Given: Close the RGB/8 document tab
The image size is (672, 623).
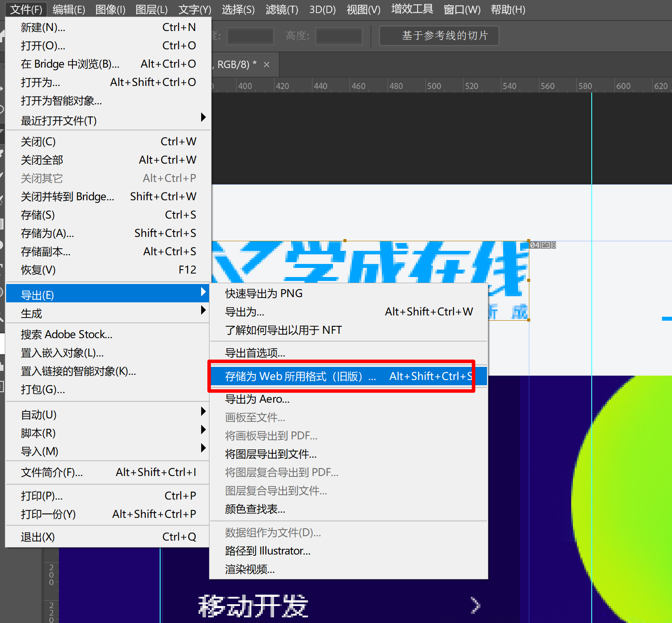Looking at the screenshot, I should tap(267, 65).
